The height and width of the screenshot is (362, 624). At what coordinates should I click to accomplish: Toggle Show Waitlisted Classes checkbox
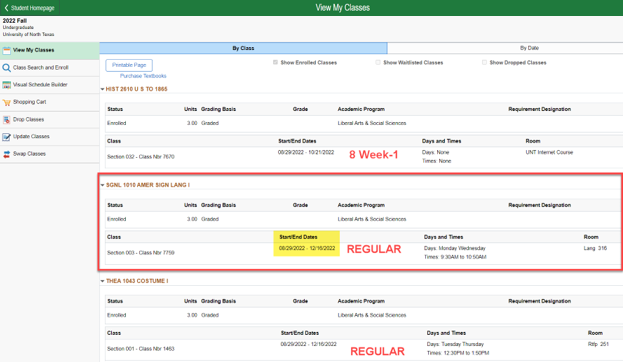point(378,62)
